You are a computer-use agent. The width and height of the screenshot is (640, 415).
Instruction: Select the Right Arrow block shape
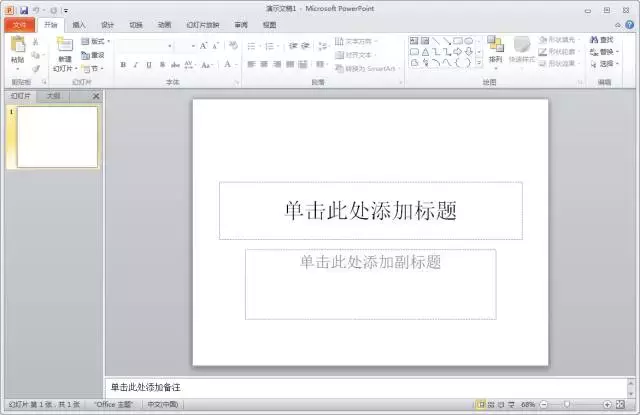point(458,52)
